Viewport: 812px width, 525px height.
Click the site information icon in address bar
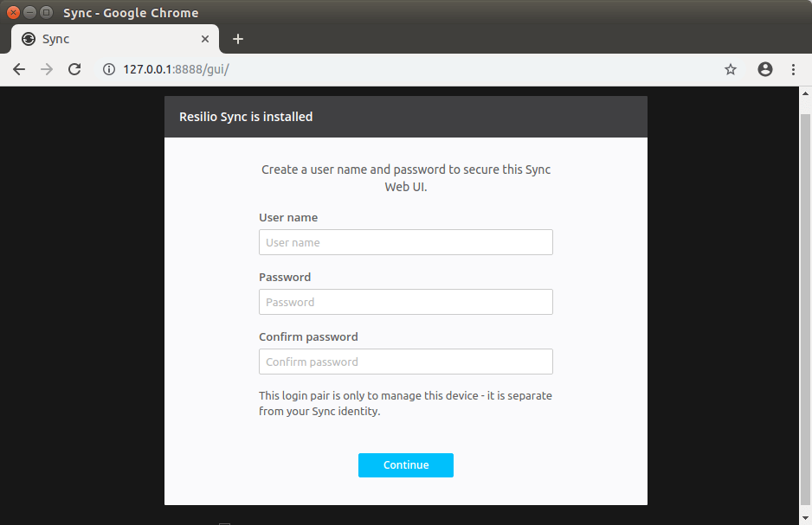pos(109,69)
